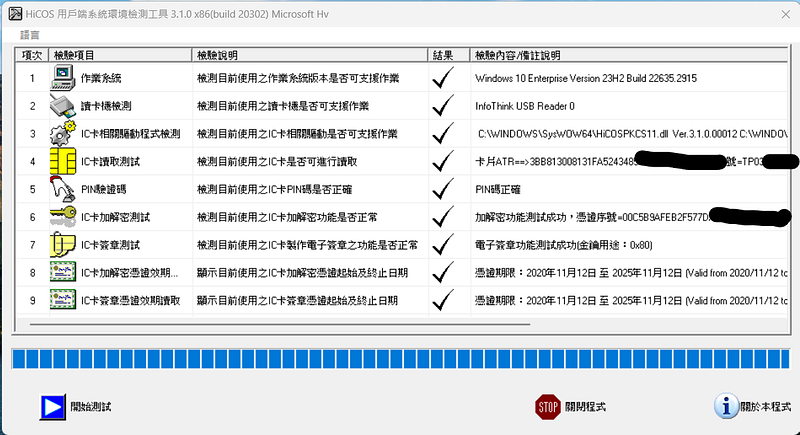Screen dimensions: 800x435
Task: Click the blue progress bar
Action: coord(401,359)
